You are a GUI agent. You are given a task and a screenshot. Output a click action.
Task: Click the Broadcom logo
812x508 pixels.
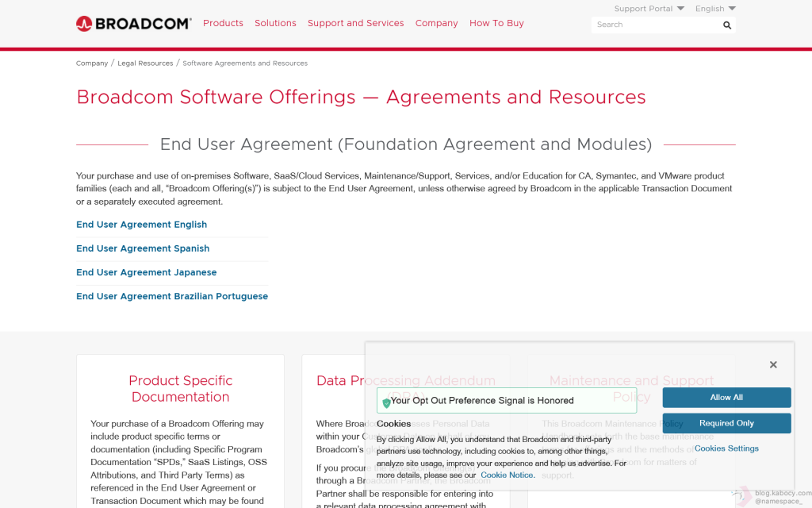133,24
